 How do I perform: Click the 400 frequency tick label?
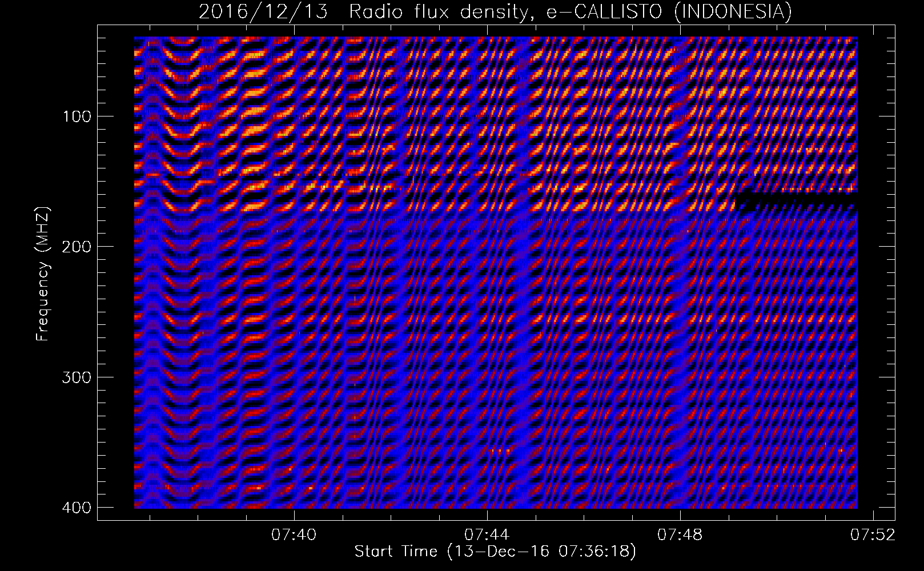tap(76, 508)
